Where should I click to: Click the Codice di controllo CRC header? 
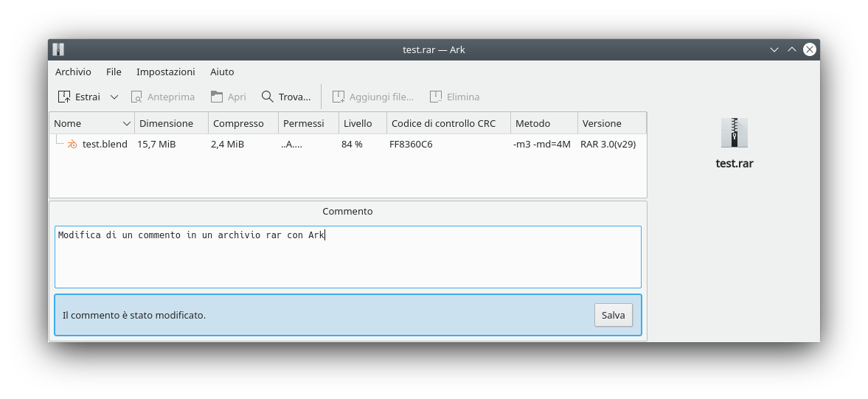443,123
